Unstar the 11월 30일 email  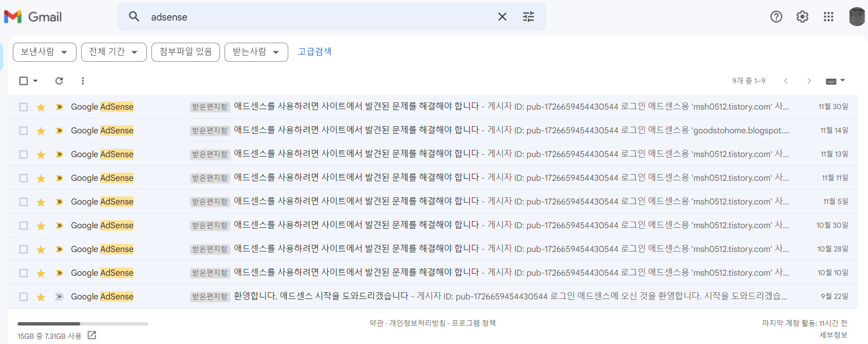[41, 107]
